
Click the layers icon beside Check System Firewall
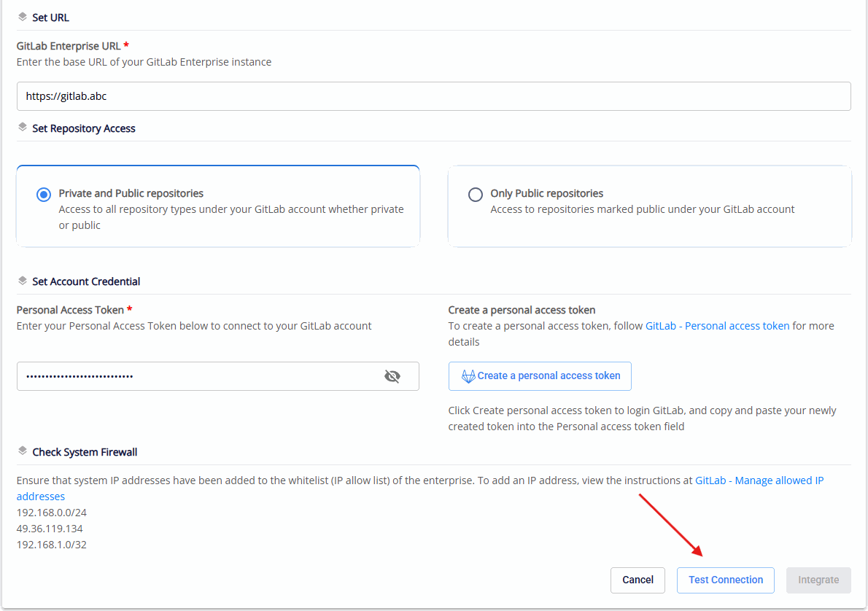pyautogui.click(x=22, y=451)
